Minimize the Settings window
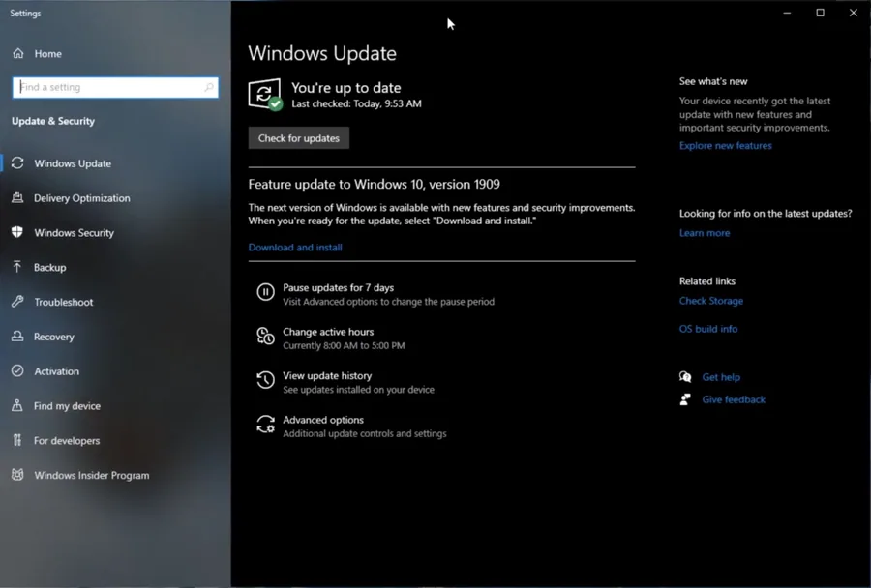The image size is (871, 588). coord(787,13)
